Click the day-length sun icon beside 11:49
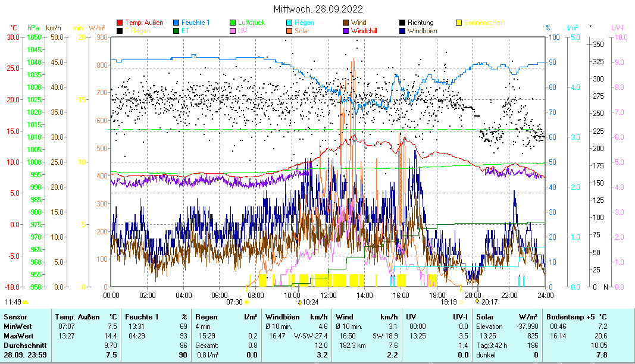The width and height of the screenshot is (635, 364). [25, 302]
